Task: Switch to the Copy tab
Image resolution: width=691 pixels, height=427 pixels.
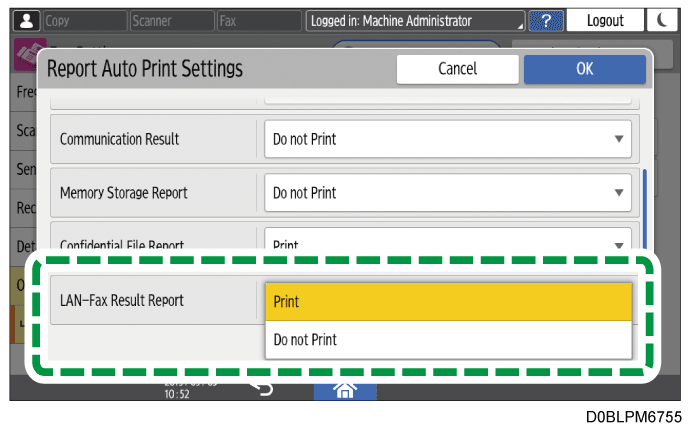Action: [83, 20]
